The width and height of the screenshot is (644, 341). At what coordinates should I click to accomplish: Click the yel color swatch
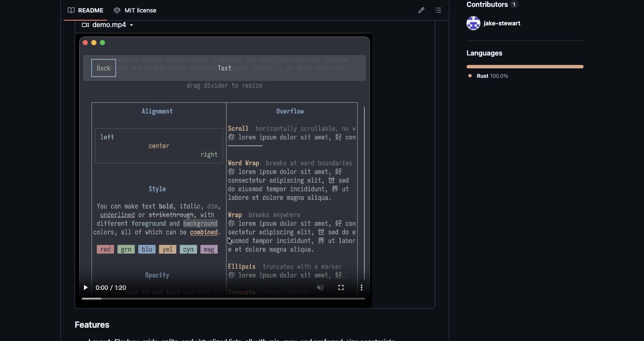(167, 249)
